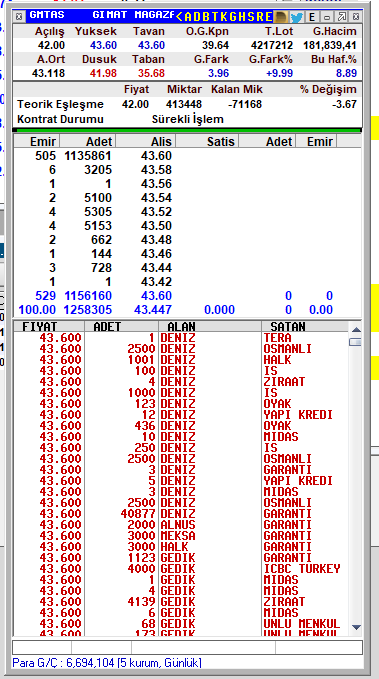Click the yellow H letter in title bar
This screenshot has height=679, width=379.
click(x=241, y=17)
